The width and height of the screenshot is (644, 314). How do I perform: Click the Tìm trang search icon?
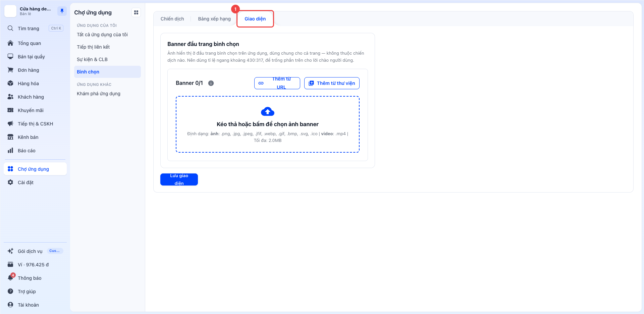point(10,28)
